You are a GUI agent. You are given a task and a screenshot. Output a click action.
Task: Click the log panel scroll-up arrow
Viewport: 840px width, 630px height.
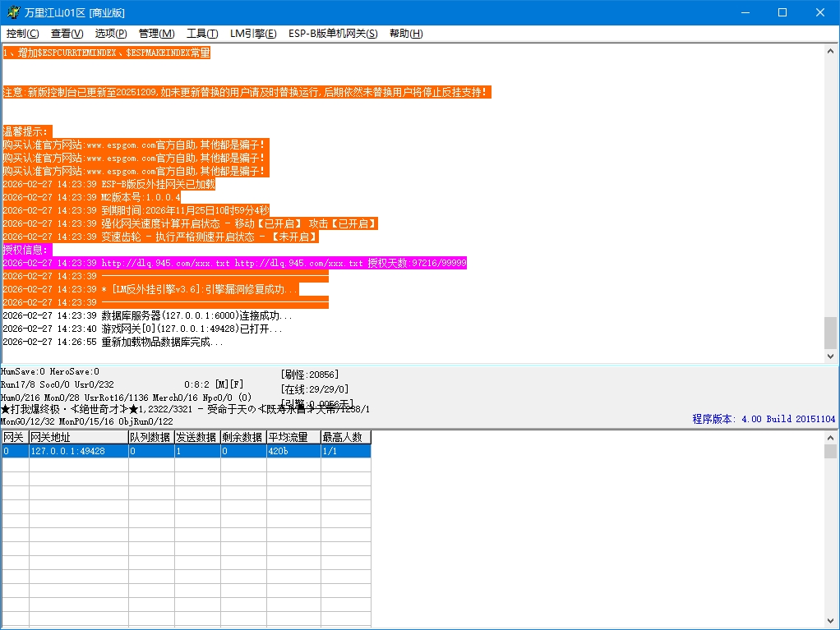[x=830, y=51]
